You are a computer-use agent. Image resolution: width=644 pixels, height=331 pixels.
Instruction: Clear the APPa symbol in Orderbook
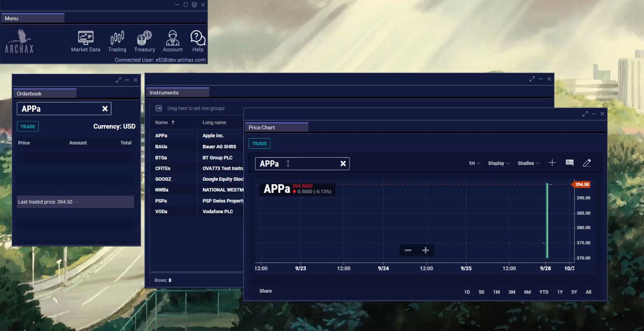click(105, 109)
